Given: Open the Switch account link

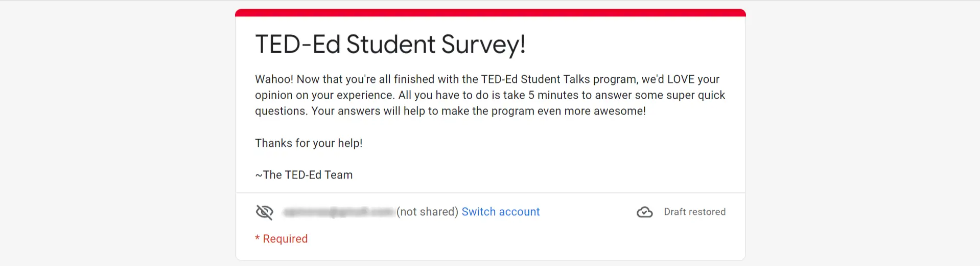Looking at the screenshot, I should (501, 212).
